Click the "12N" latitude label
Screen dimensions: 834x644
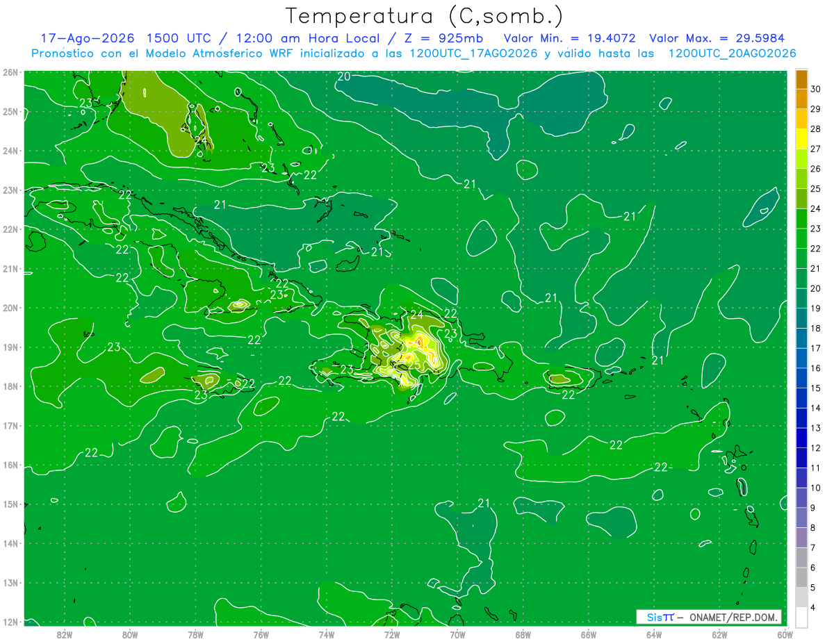click(10, 622)
